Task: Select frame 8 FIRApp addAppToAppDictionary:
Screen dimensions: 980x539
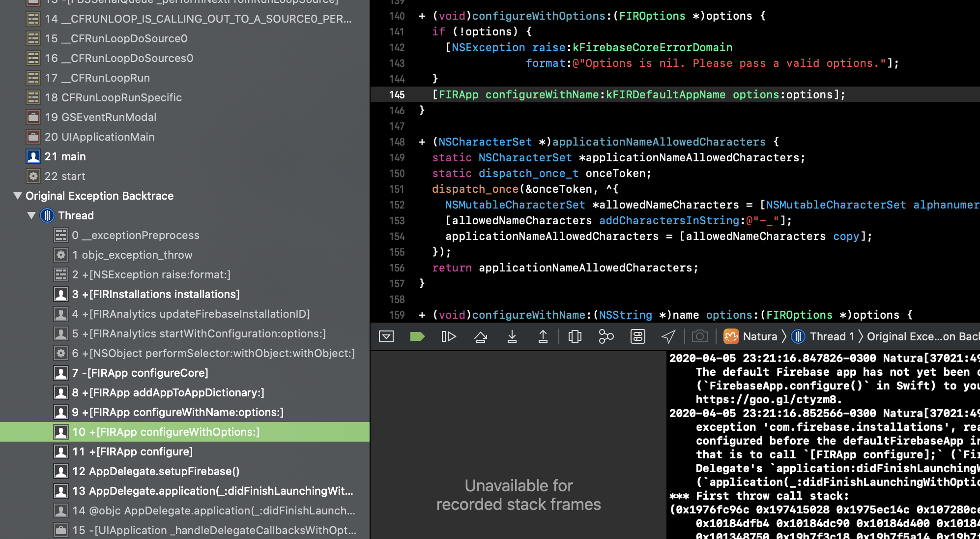Action: pyautogui.click(x=185, y=392)
